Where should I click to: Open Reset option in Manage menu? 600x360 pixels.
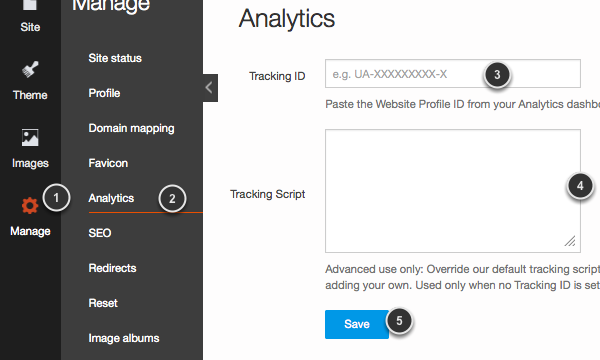[103, 303]
